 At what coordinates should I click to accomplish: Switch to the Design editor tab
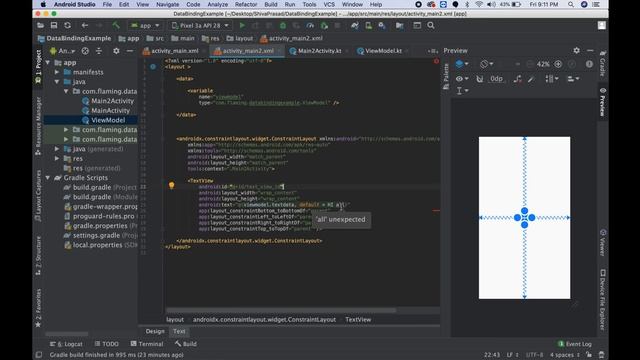click(155, 331)
